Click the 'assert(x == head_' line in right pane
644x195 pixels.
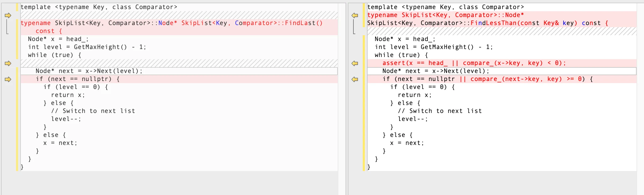click(x=474, y=63)
